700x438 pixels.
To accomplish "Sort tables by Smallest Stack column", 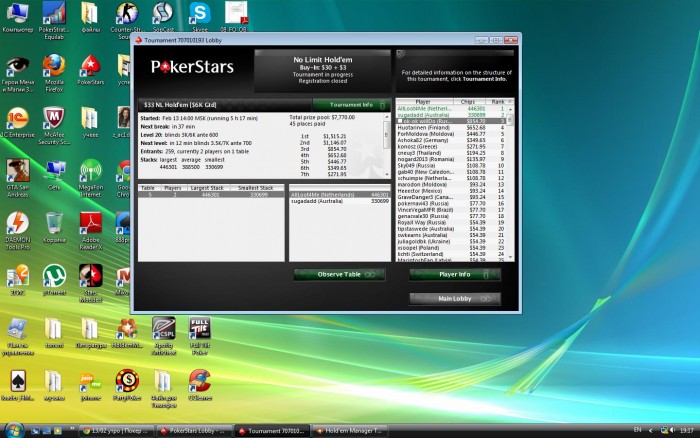I will [x=255, y=188].
